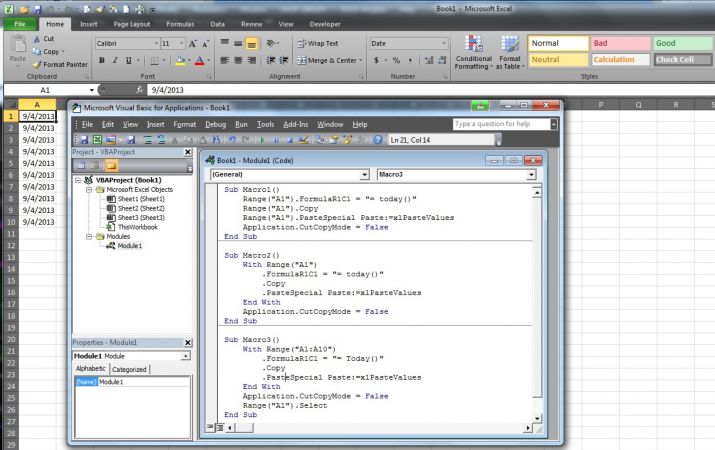Collapse the Modules folder node
This screenshot has height=450, width=715.
[x=89, y=236]
